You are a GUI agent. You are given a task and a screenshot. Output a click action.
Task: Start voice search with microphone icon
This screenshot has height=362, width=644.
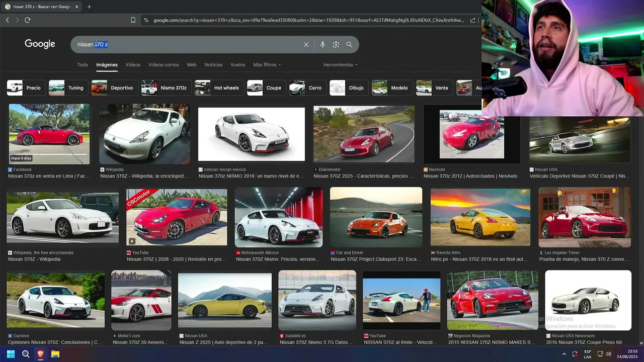click(323, 45)
